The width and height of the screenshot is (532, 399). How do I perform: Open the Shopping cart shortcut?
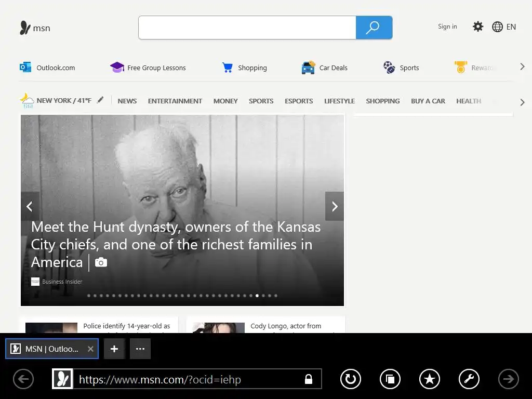pos(244,68)
